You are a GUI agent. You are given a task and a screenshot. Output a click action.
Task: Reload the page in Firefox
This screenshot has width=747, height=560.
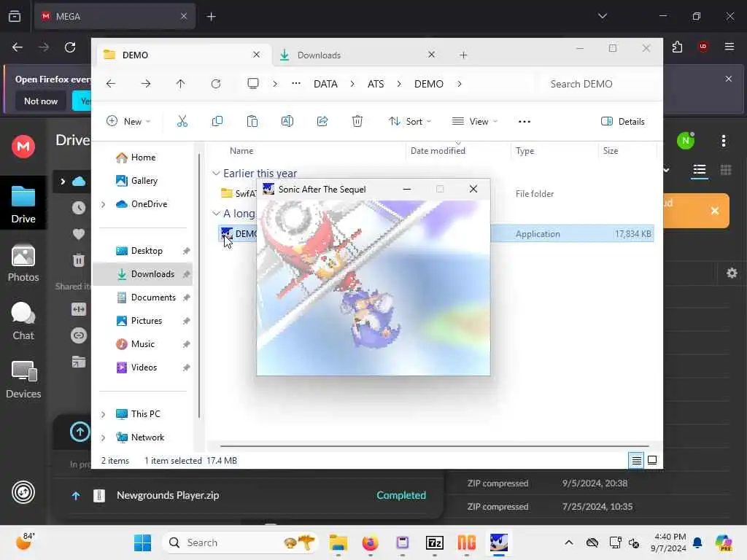(70, 47)
